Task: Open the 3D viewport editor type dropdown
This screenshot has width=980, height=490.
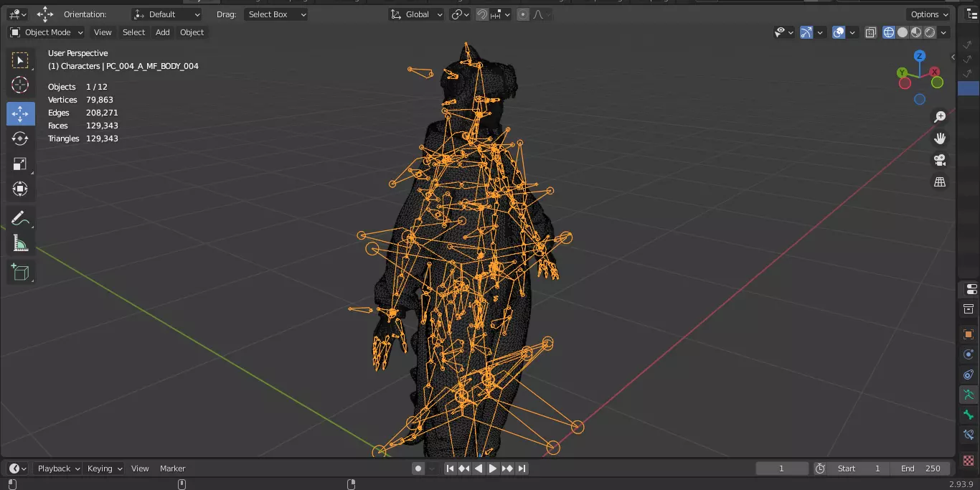Action: [18, 14]
